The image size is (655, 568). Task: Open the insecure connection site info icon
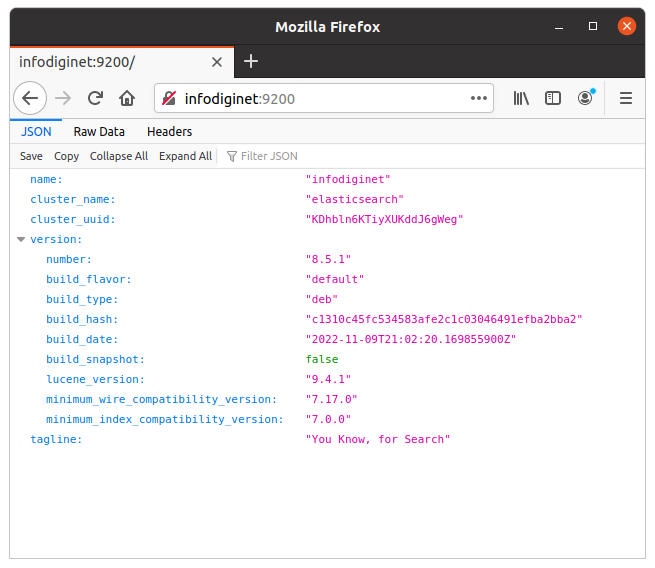[169, 99]
